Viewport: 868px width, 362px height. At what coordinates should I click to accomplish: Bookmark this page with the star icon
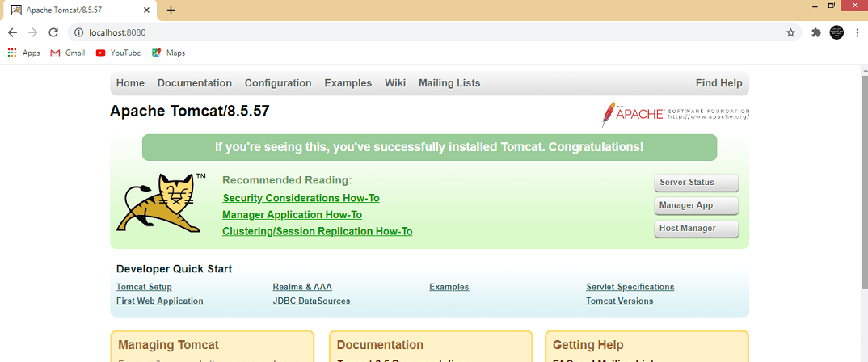790,32
